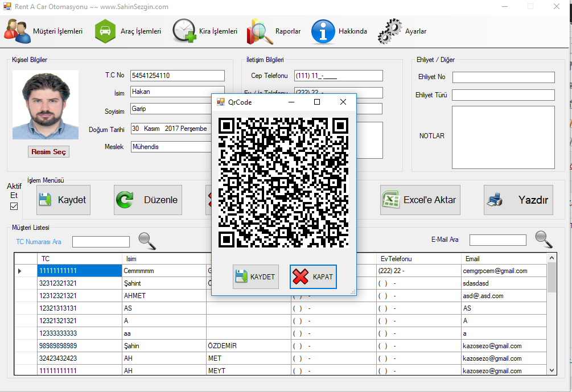Select the surname cell ÖZDEMİR
Screen dimensions: 572x392
249,346
